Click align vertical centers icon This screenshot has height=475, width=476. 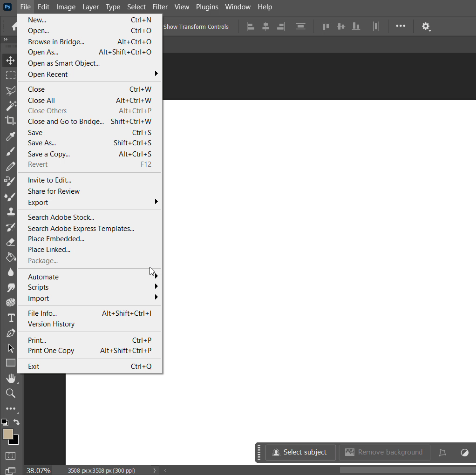341,27
